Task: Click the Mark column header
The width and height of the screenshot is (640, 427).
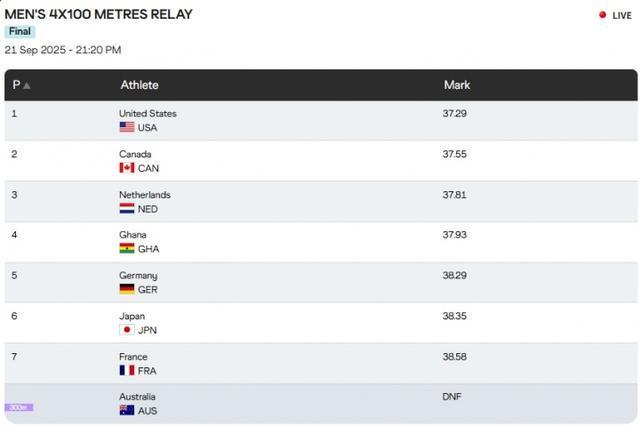Action: coord(457,85)
